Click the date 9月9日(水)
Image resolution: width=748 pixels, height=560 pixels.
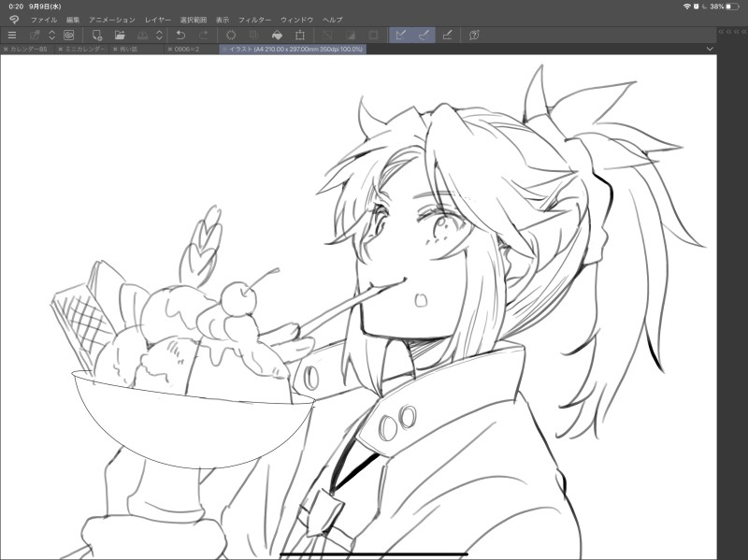pyautogui.click(x=45, y=7)
